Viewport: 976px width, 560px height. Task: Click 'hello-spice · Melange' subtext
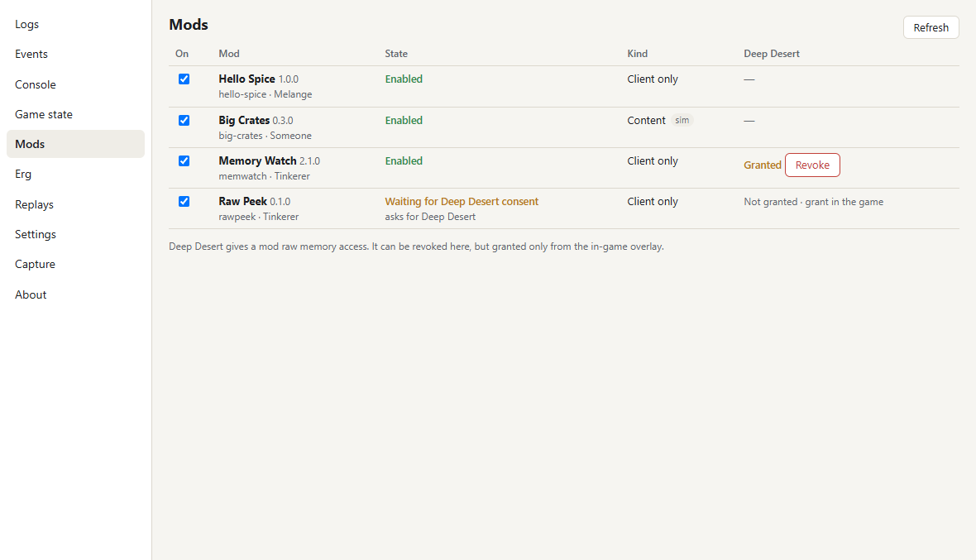tap(266, 94)
